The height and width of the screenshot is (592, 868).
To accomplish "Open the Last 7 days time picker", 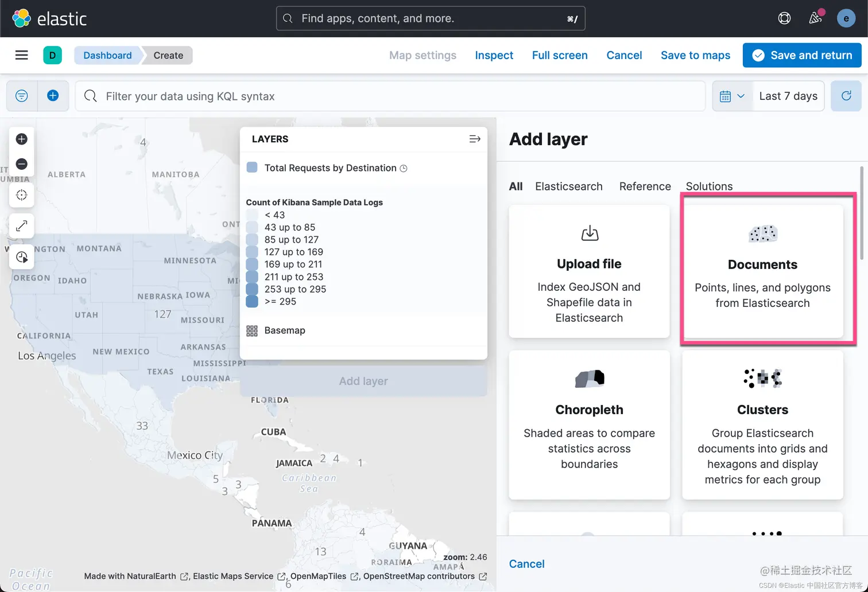I will click(788, 96).
